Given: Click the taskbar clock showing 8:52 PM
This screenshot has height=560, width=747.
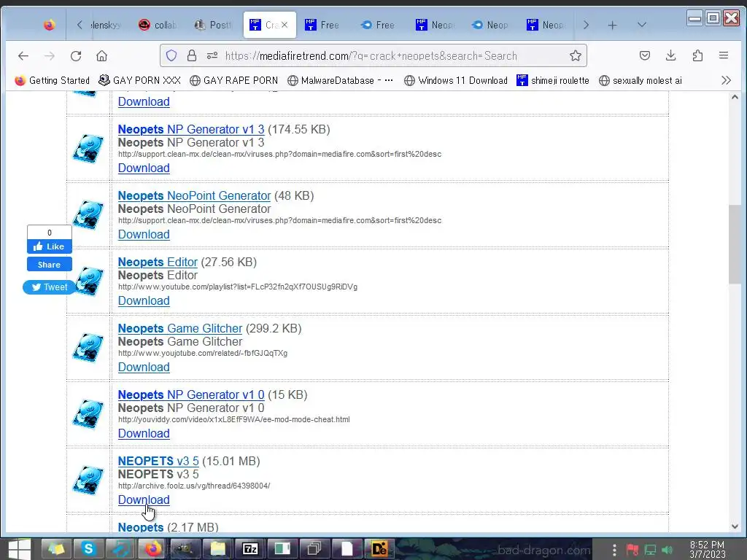Looking at the screenshot, I should (x=707, y=550).
